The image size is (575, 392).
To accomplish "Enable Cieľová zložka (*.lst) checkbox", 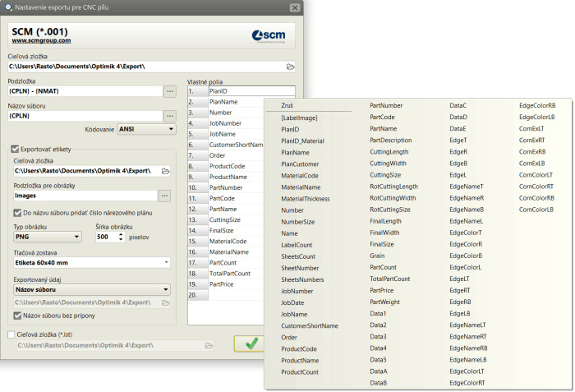I will point(11,334).
